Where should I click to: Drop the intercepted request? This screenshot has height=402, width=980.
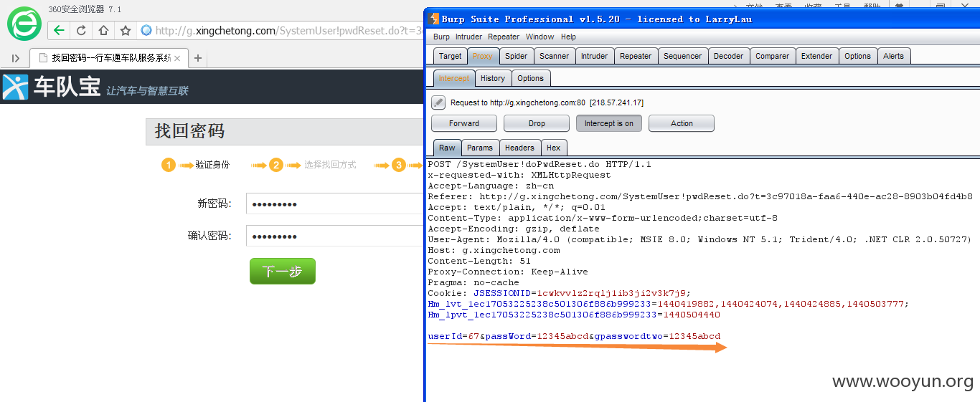[x=537, y=123]
